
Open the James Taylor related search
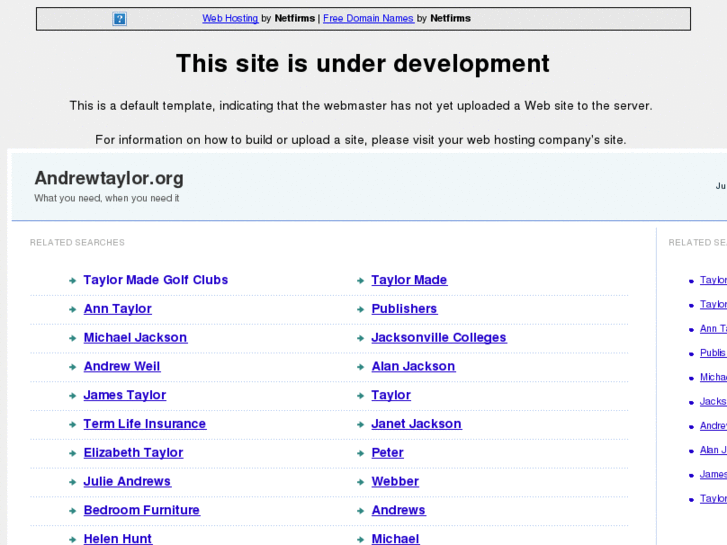pos(125,395)
